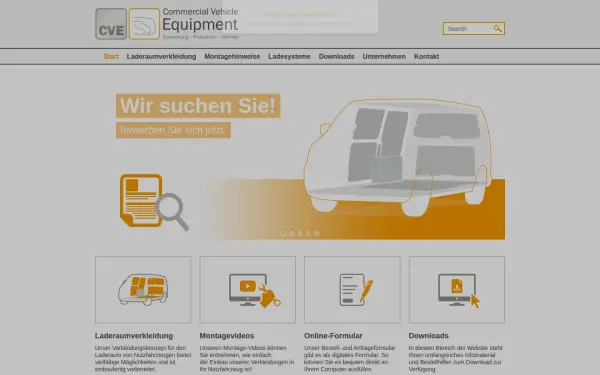Click the orange van Laderaumverkleidung icon
This screenshot has width=600, height=375.
[143, 290]
